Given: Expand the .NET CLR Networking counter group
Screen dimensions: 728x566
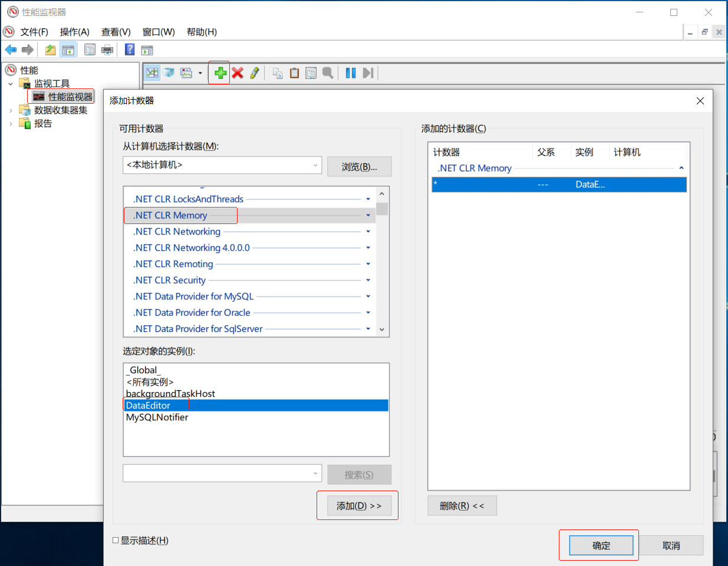Looking at the screenshot, I should point(368,232).
